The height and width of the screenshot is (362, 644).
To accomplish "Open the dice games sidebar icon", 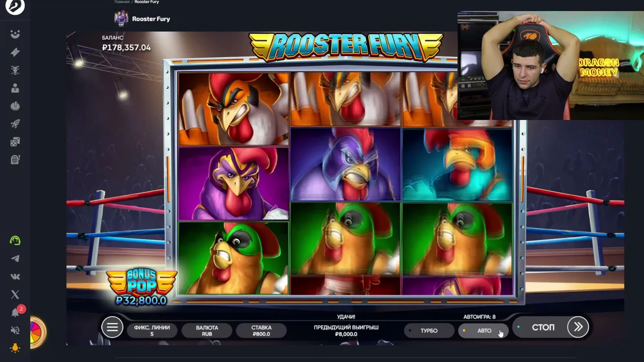I will tap(15, 142).
